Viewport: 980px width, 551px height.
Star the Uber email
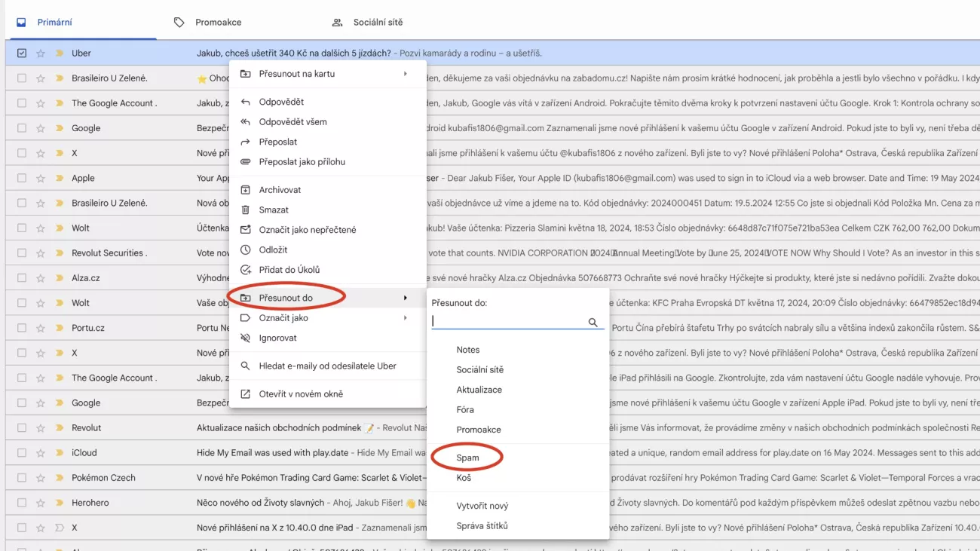click(41, 54)
